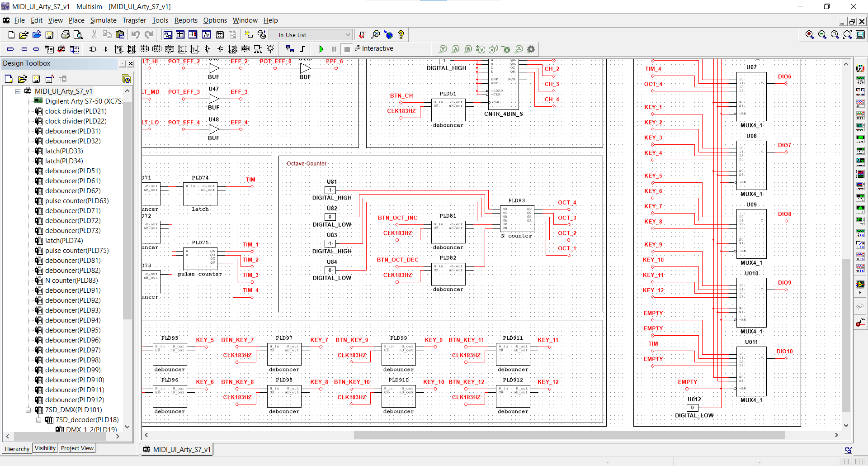
Task: Collapse the 7SD_DMX(PLD101) tree node
Action: coord(28,410)
